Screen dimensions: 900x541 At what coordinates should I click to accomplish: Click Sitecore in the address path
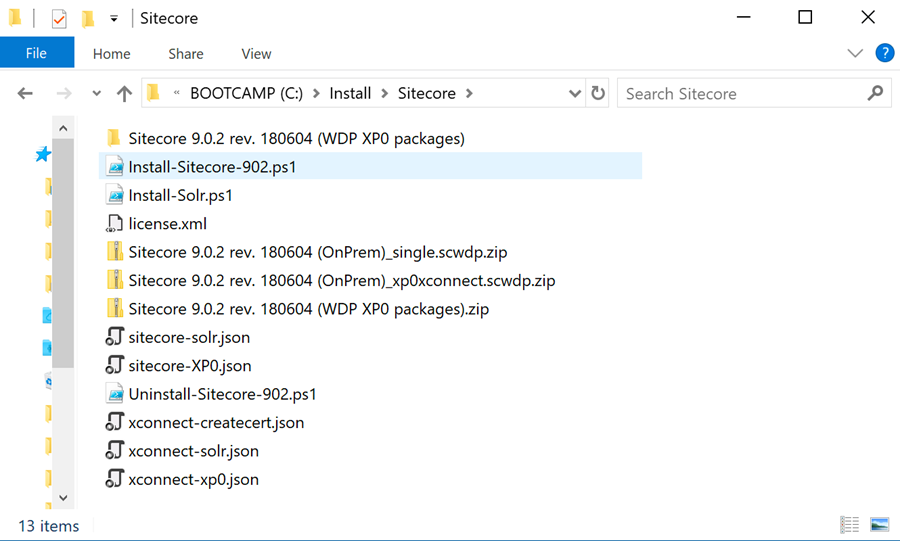[426, 93]
